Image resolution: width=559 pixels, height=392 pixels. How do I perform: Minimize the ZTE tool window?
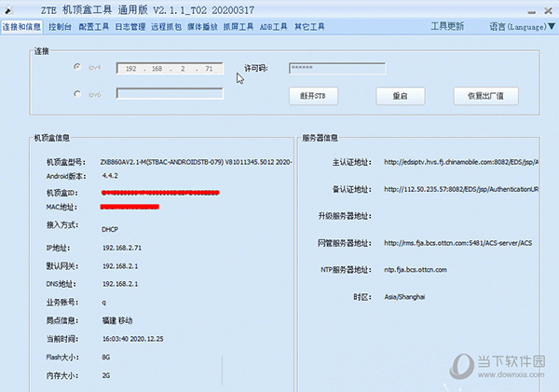click(x=532, y=11)
